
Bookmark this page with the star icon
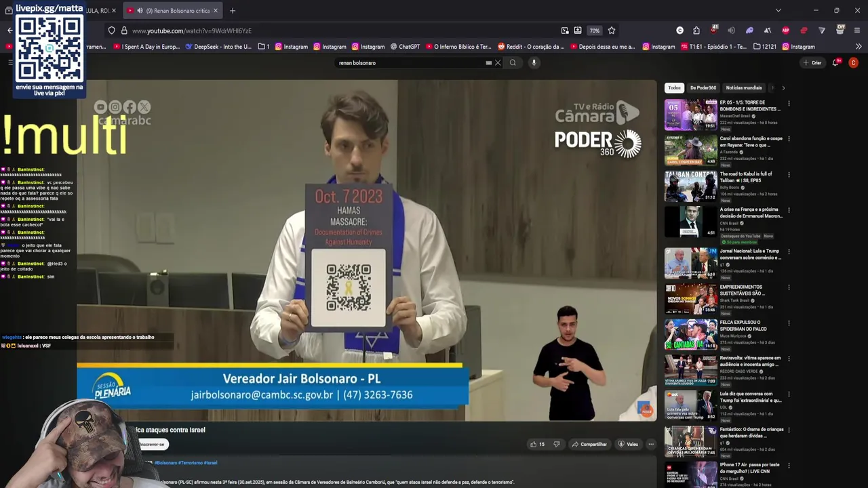pyautogui.click(x=612, y=30)
